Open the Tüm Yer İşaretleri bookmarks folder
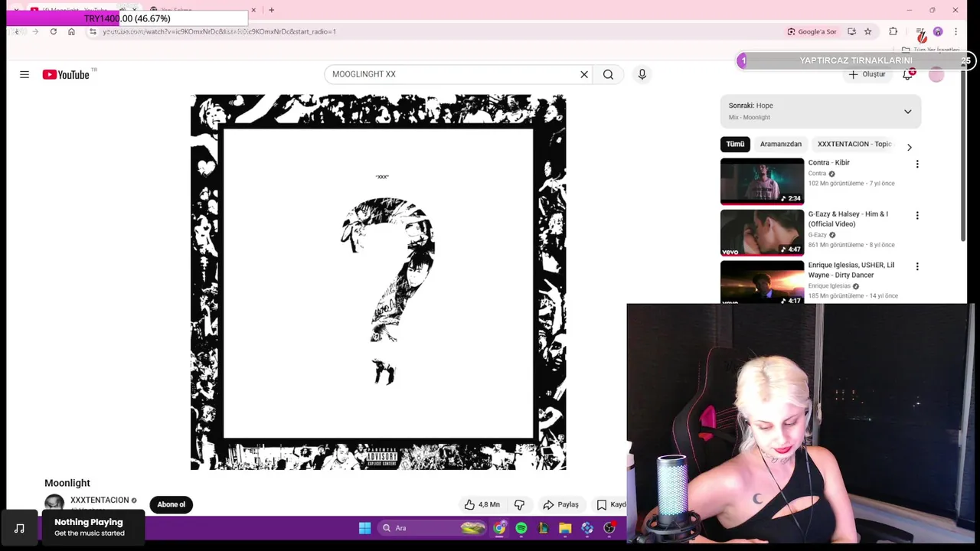The width and height of the screenshot is (980, 551). coord(930,50)
